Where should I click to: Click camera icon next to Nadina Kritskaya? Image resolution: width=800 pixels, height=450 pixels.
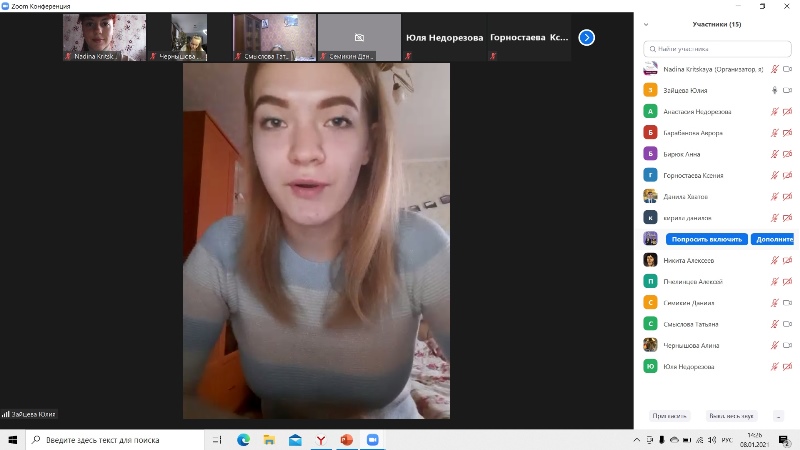click(x=787, y=69)
